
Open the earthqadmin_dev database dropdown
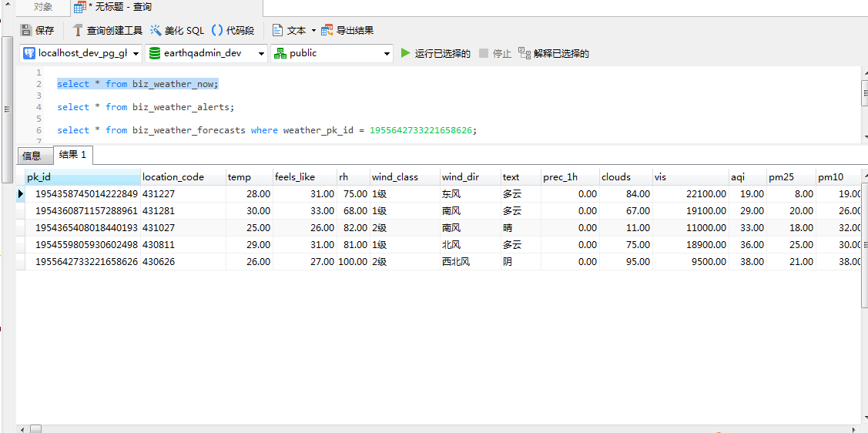click(261, 54)
